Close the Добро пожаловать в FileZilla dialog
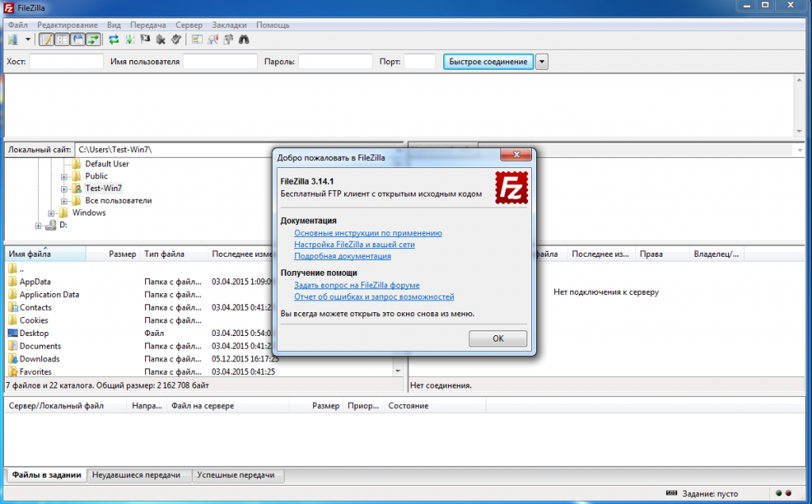The width and height of the screenshot is (812, 504). pos(515,155)
